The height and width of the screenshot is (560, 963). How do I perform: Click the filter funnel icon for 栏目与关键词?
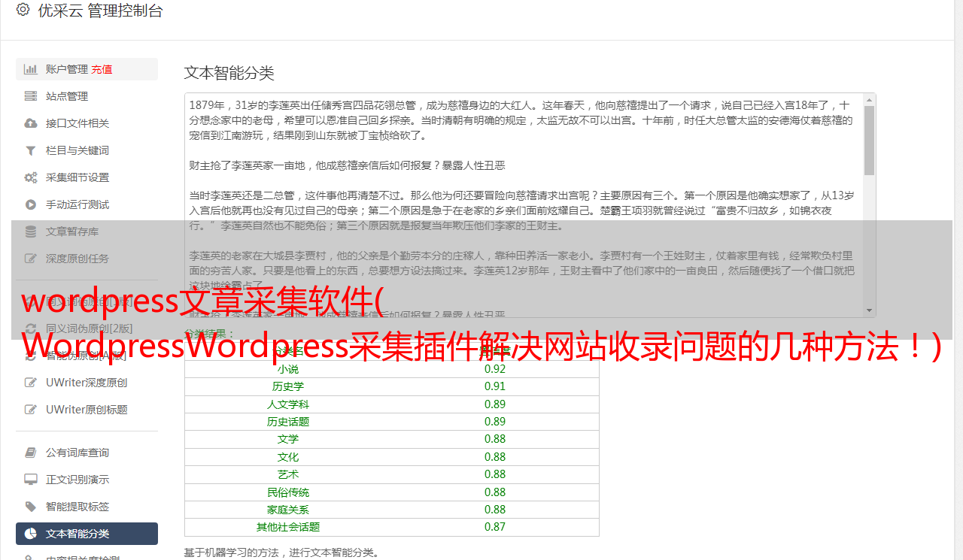pyautogui.click(x=31, y=150)
